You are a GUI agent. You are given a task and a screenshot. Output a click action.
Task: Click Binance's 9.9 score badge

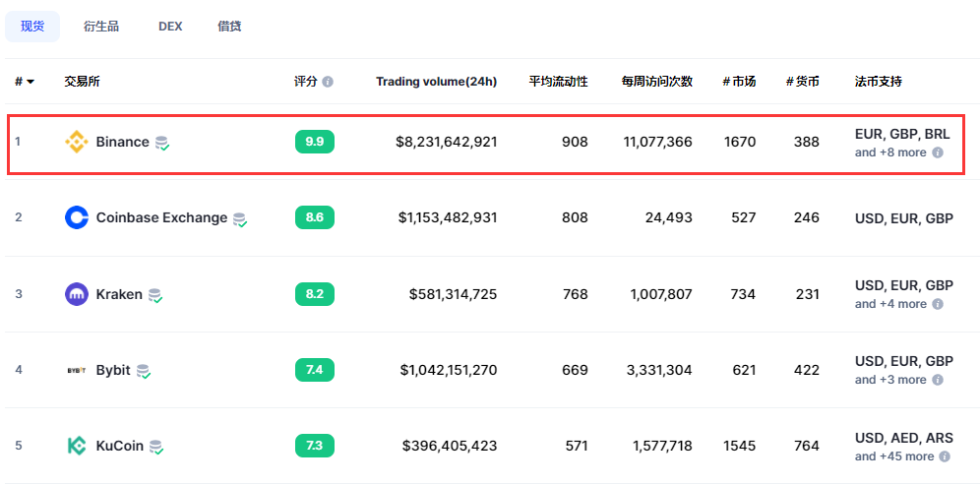click(x=315, y=142)
